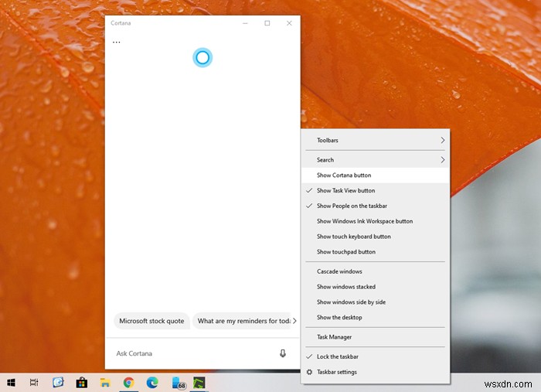Screen dimensions: 541x392
Task: Enable Show Cortana button option
Action: pyautogui.click(x=376, y=176)
